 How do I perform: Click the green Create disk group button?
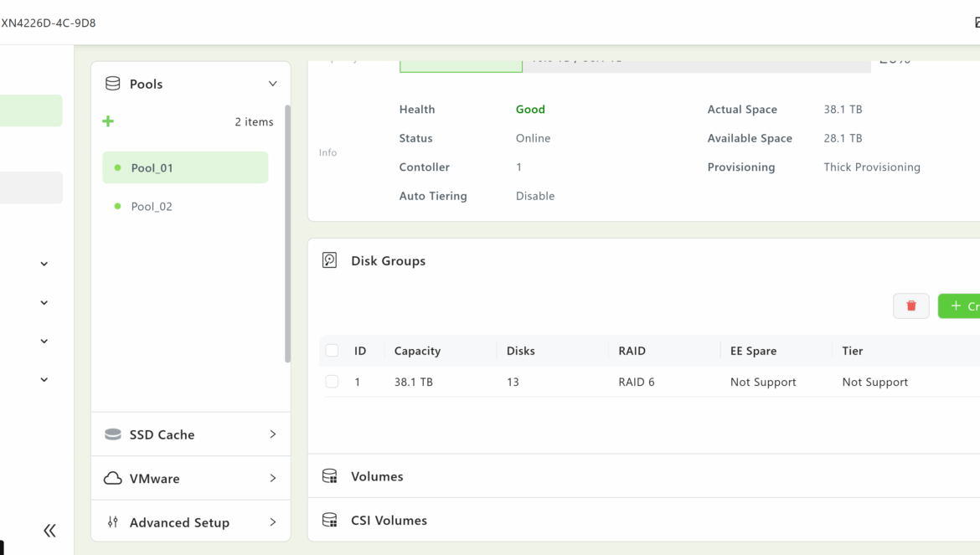pyautogui.click(x=960, y=306)
